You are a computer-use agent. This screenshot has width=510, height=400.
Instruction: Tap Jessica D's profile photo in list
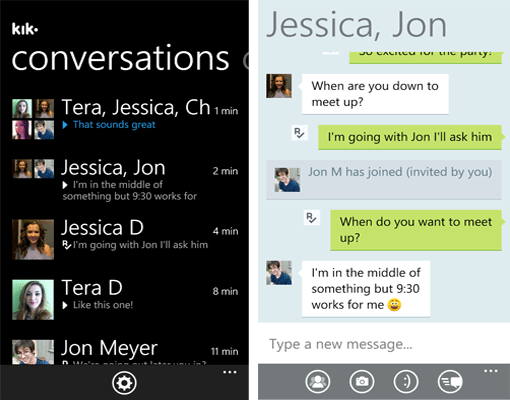tap(33, 239)
